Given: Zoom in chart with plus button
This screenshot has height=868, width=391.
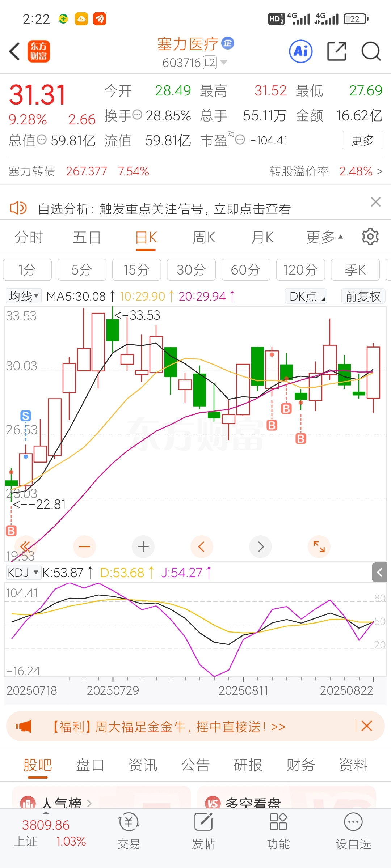Looking at the screenshot, I should coord(143,546).
